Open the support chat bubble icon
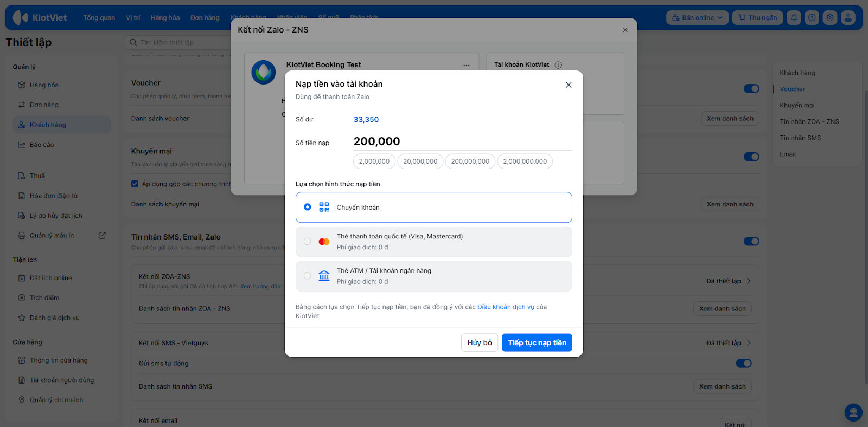This screenshot has height=427, width=868. (x=853, y=412)
